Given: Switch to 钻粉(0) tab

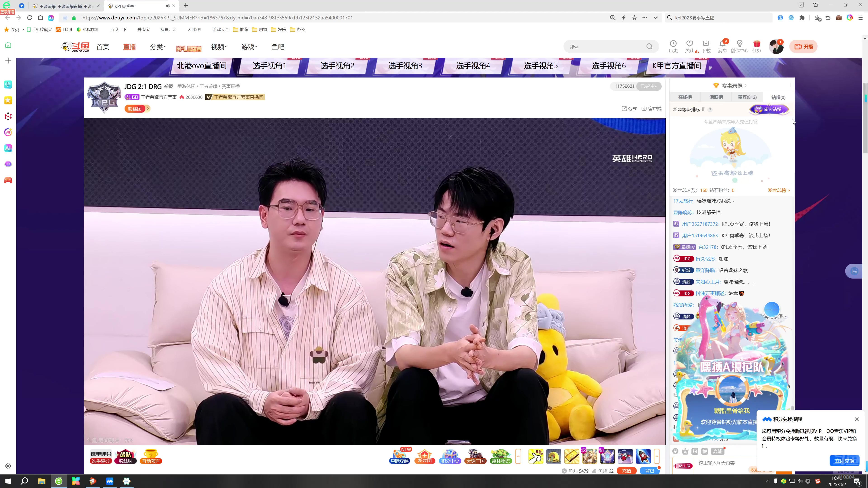Looking at the screenshot, I should click(x=778, y=97).
